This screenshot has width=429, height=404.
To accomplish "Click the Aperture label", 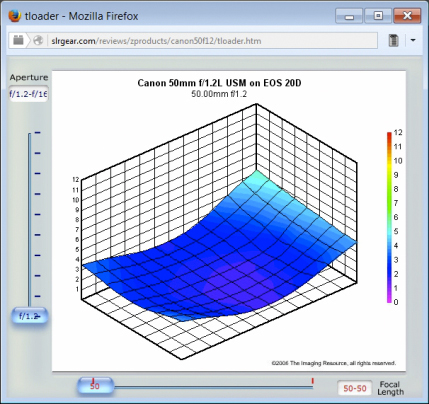I will point(29,77).
